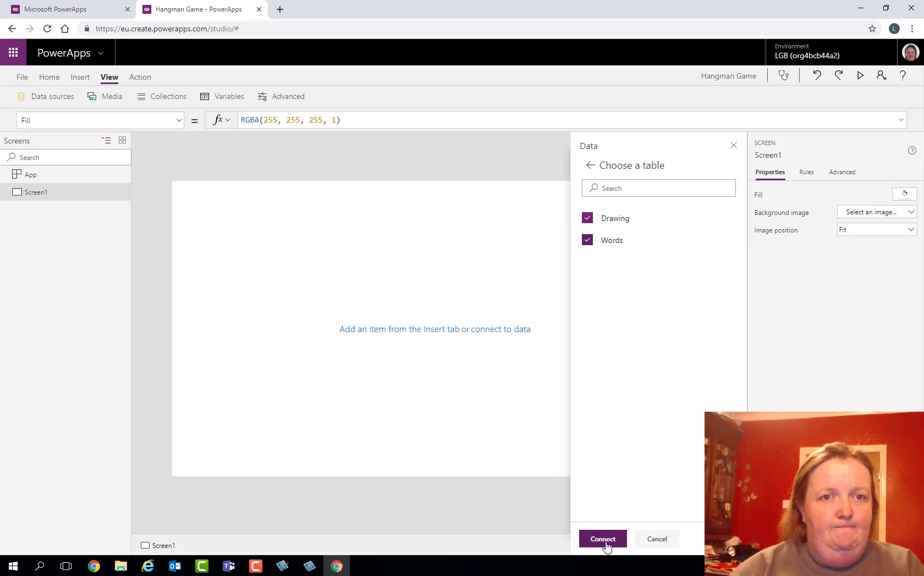
Task: Open the Variables view
Action: tap(222, 96)
